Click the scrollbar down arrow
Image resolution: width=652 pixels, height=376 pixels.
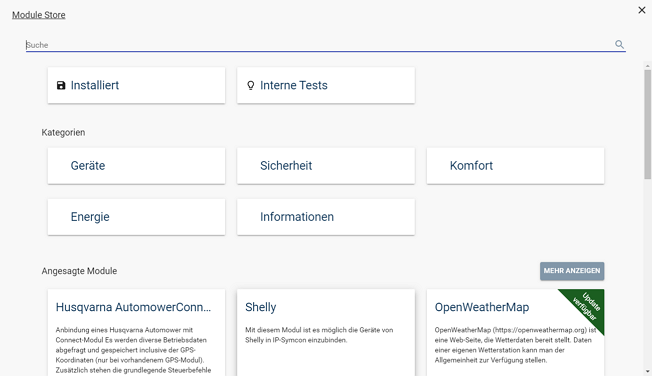point(647,371)
